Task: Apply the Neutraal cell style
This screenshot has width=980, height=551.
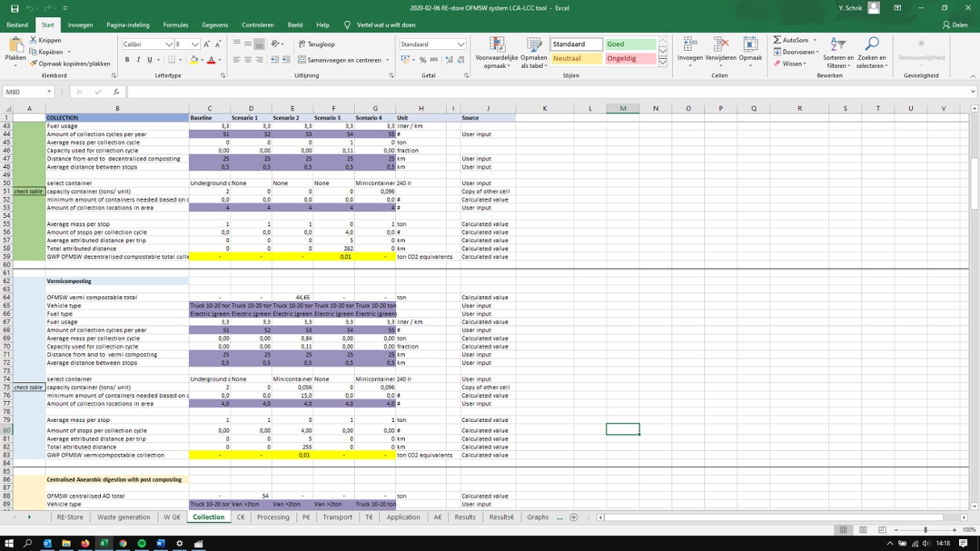Action: [x=577, y=58]
